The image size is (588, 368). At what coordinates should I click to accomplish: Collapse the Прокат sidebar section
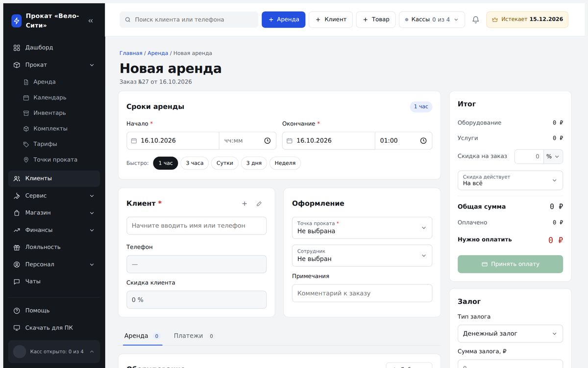54,65
